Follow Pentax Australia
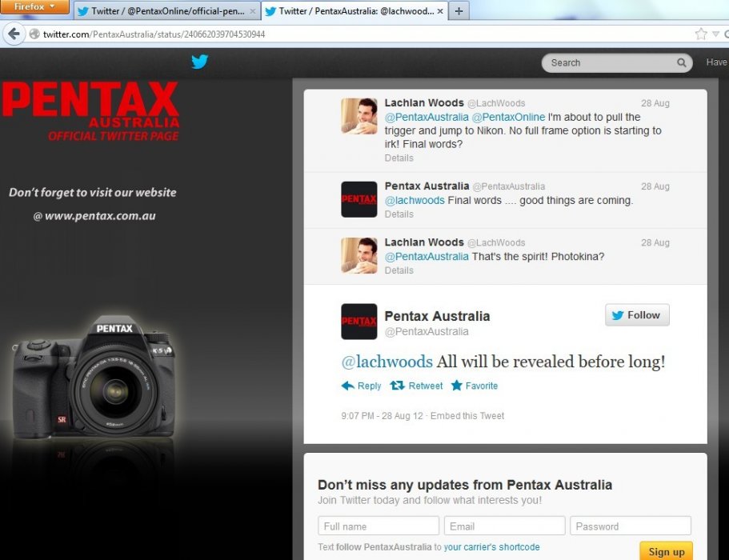The height and width of the screenshot is (560, 729). pyautogui.click(x=637, y=315)
